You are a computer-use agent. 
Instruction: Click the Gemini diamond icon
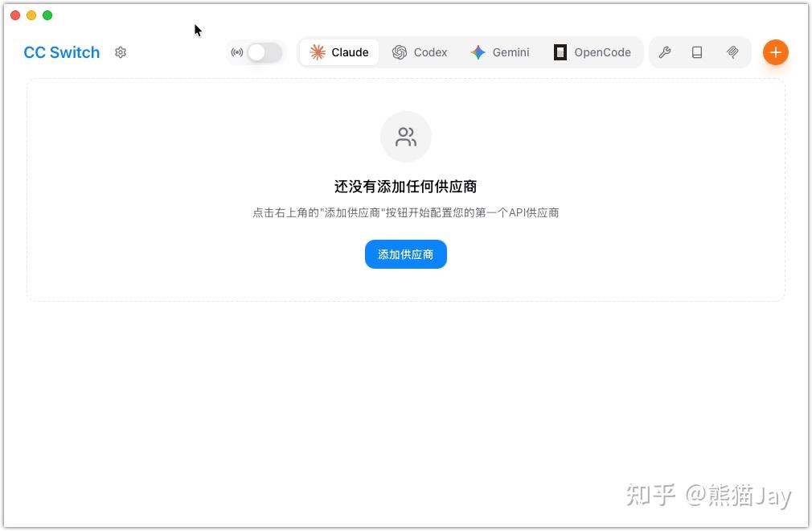pyautogui.click(x=478, y=51)
